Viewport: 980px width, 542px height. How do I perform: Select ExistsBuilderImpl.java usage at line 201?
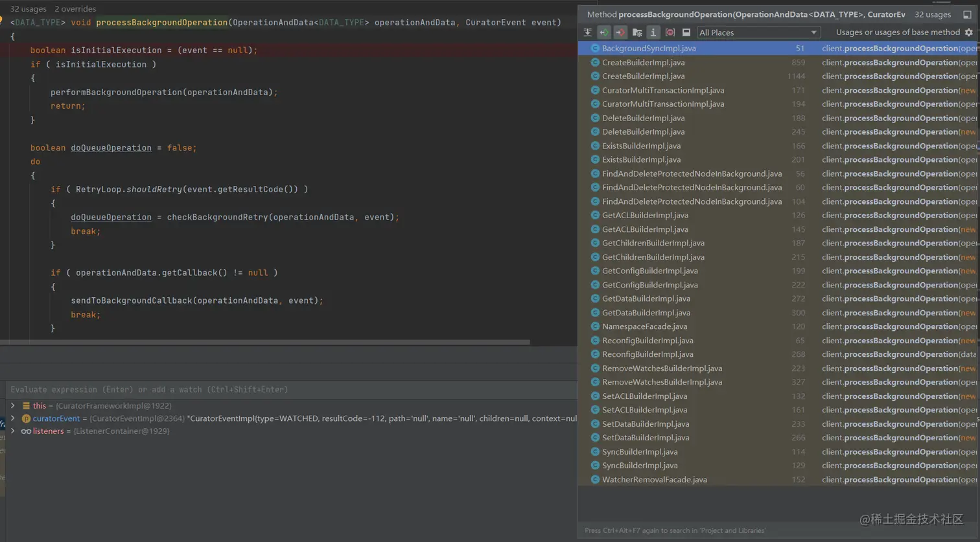778,160
